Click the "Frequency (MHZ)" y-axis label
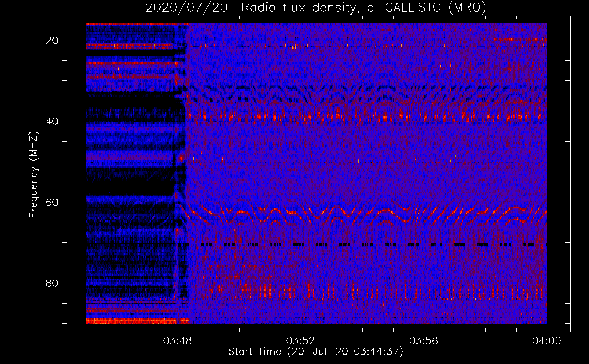Viewport: 589px width, 364px height. coord(33,175)
